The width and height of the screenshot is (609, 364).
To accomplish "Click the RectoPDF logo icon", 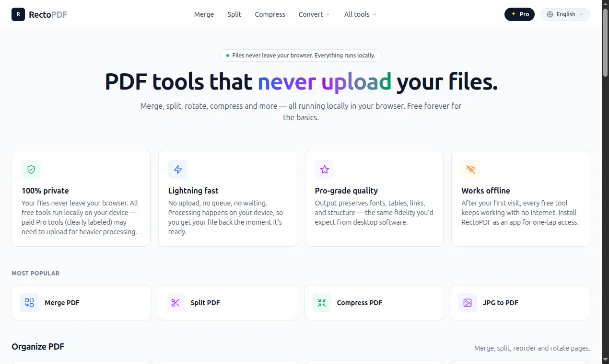I will point(18,14).
